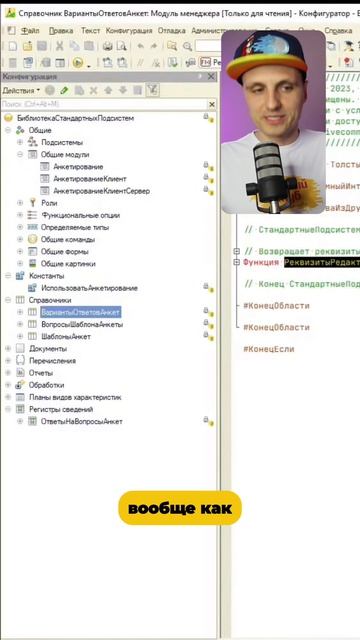Select Планы видов характеристик item
This screenshot has width=360, height=640.
[75, 397]
